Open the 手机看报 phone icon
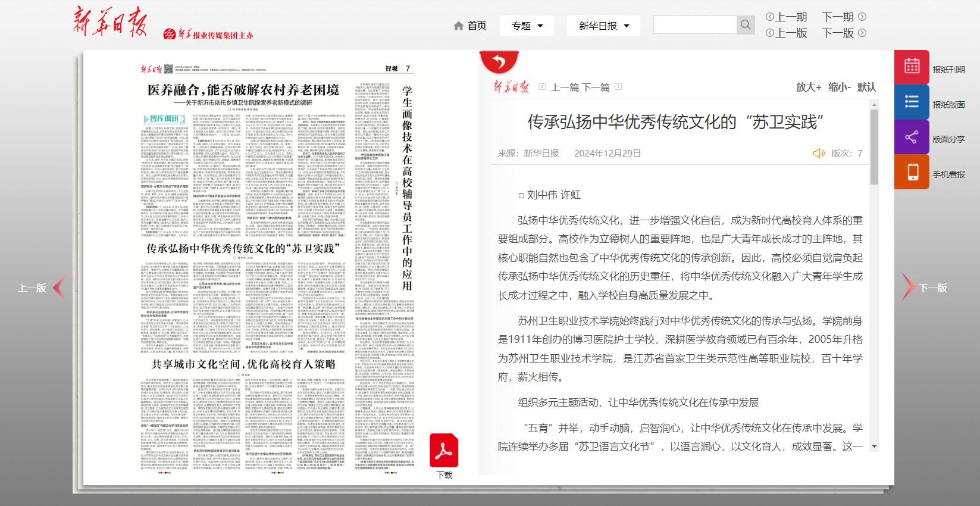980x506 pixels. pyautogui.click(x=912, y=172)
